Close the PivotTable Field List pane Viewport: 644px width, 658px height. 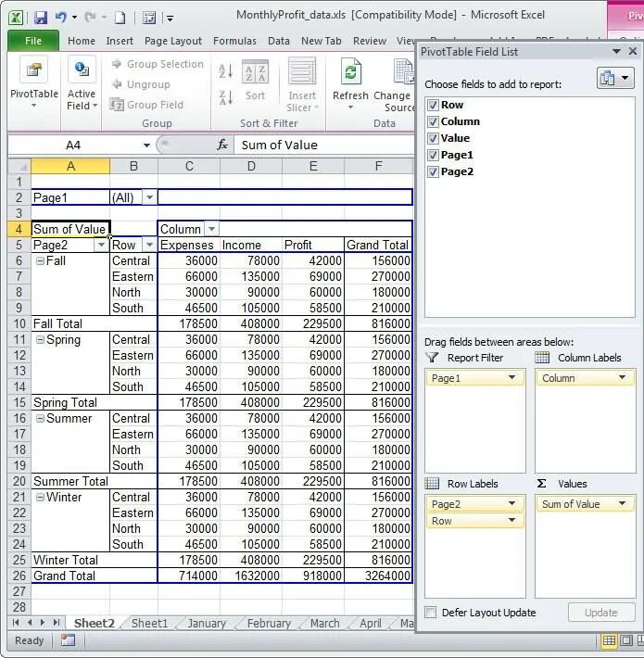tap(633, 52)
